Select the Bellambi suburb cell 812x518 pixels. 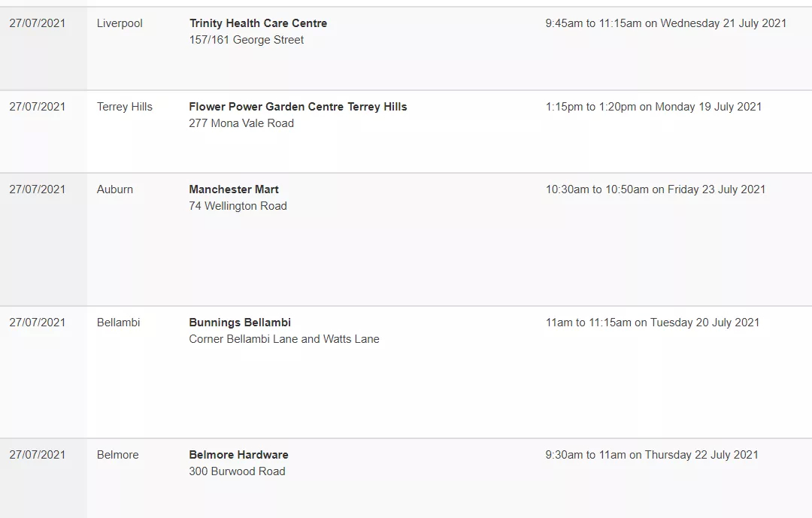[x=119, y=323]
